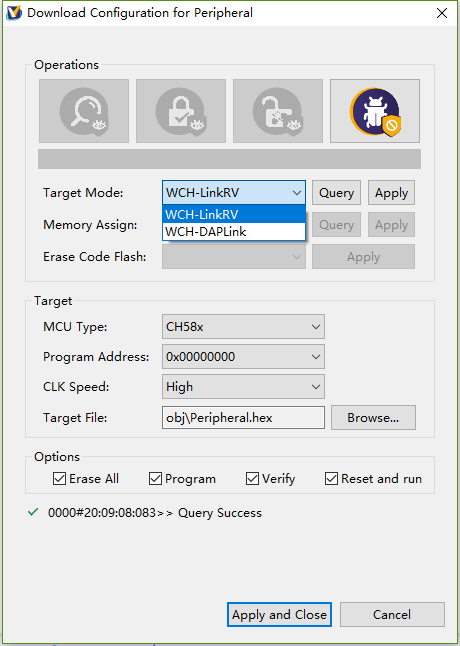
Task: Click the bug debug-disable icon
Action: pyautogui.click(x=375, y=111)
